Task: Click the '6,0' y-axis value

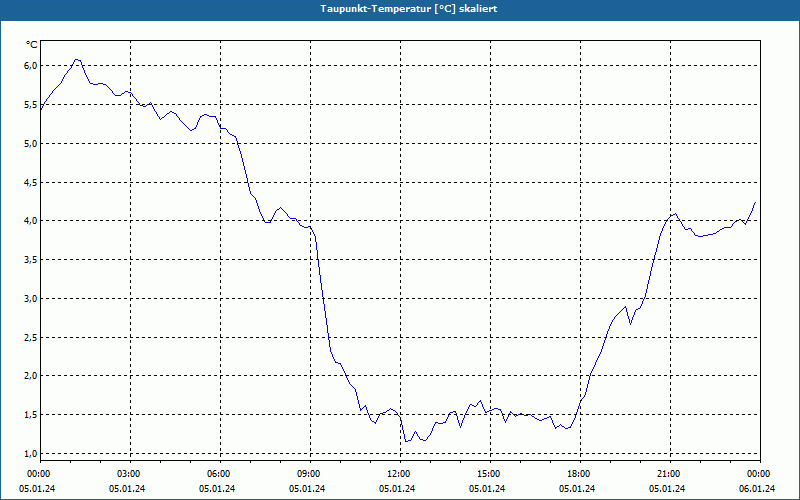Action: tap(31, 65)
